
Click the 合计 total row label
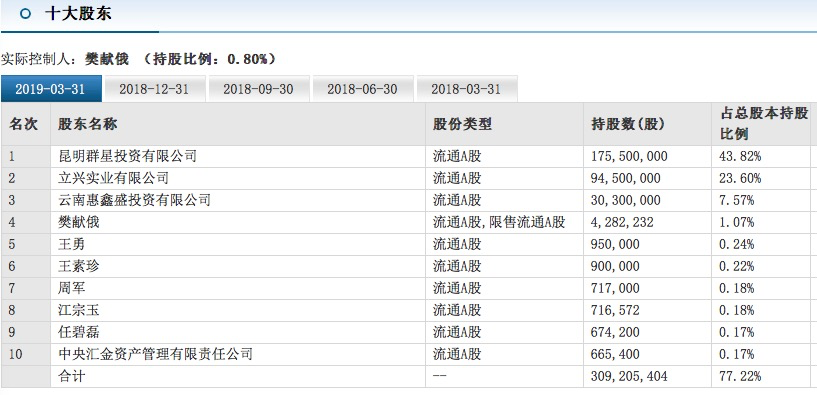pyautogui.click(x=71, y=376)
